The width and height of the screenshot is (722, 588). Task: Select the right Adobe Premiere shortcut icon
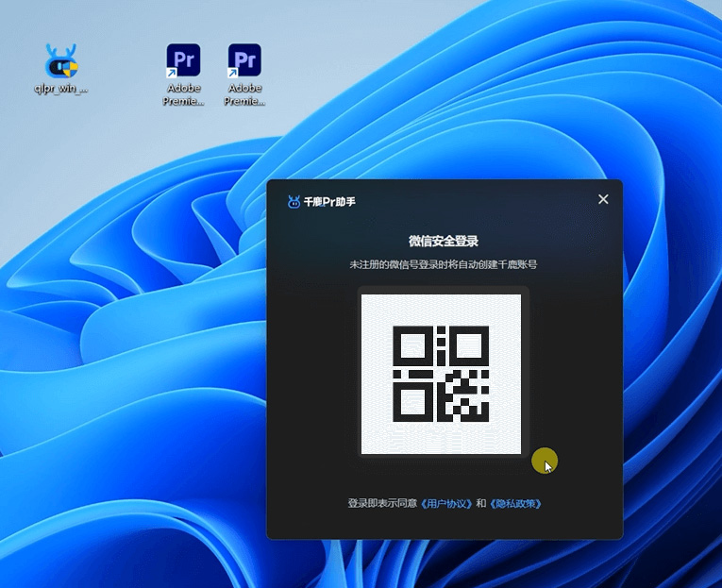click(244, 60)
